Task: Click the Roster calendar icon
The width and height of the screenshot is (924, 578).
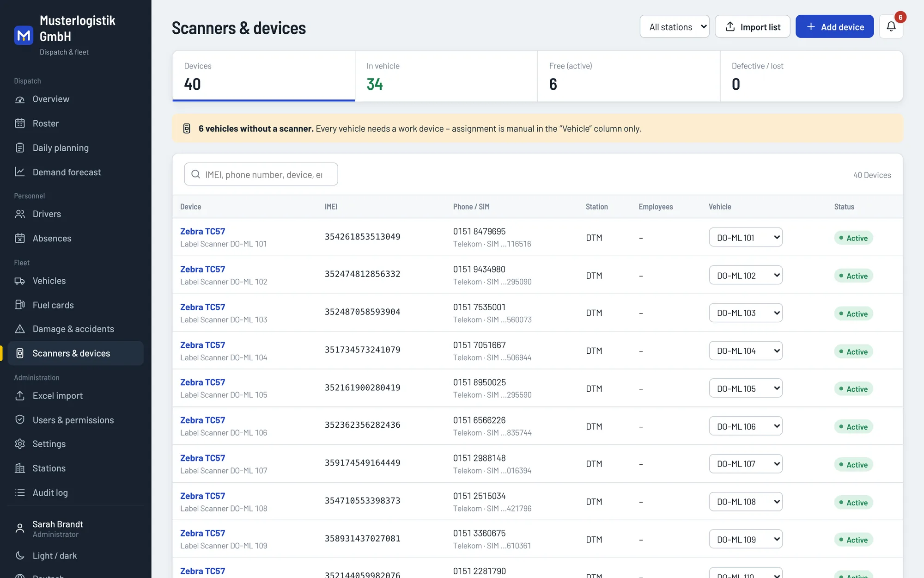Action: pyautogui.click(x=20, y=123)
